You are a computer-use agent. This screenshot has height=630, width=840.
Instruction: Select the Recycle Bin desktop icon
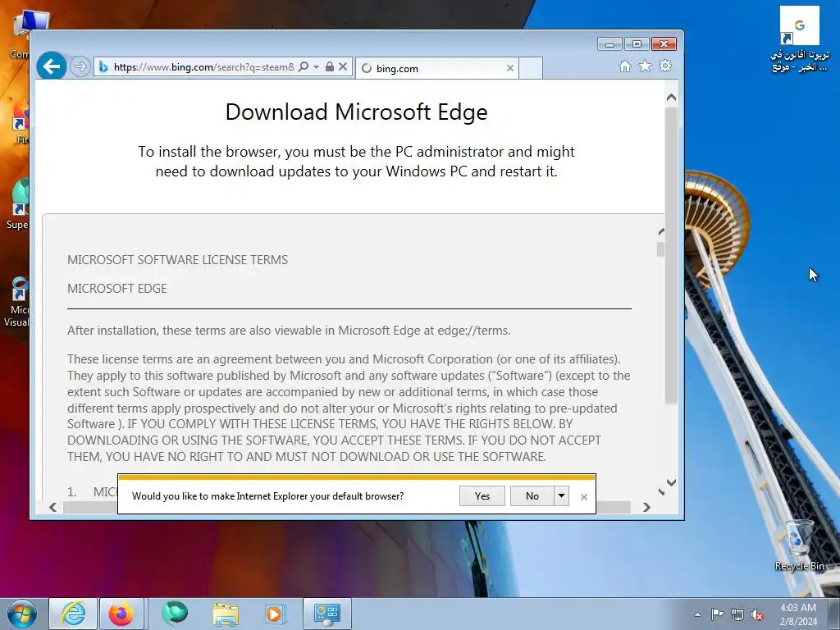800,546
